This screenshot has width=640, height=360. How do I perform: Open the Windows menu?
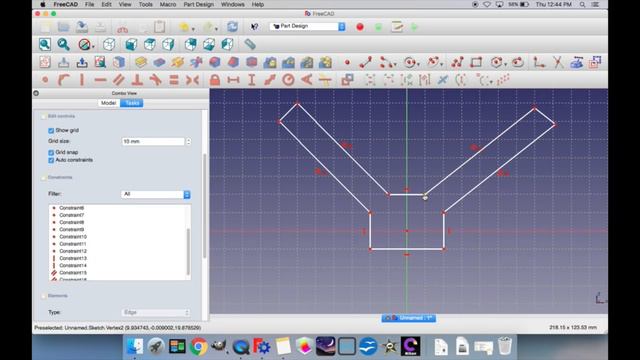point(233,4)
